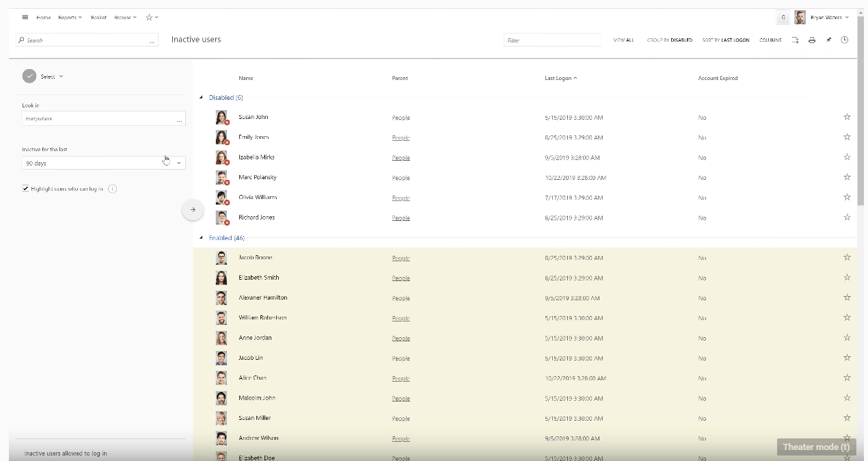Click the export report icon
868x461 pixels.
point(795,40)
